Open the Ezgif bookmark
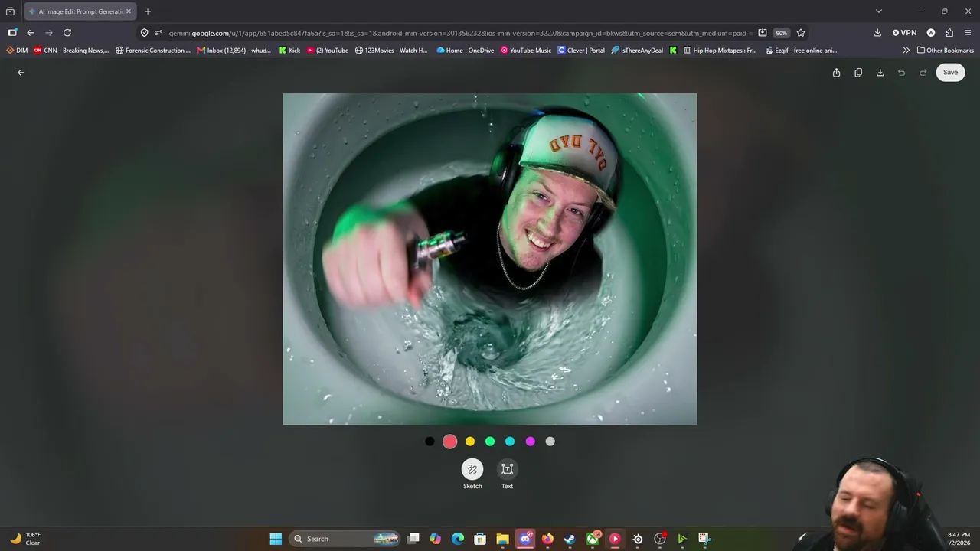This screenshot has height=551, width=980. (x=802, y=51)
